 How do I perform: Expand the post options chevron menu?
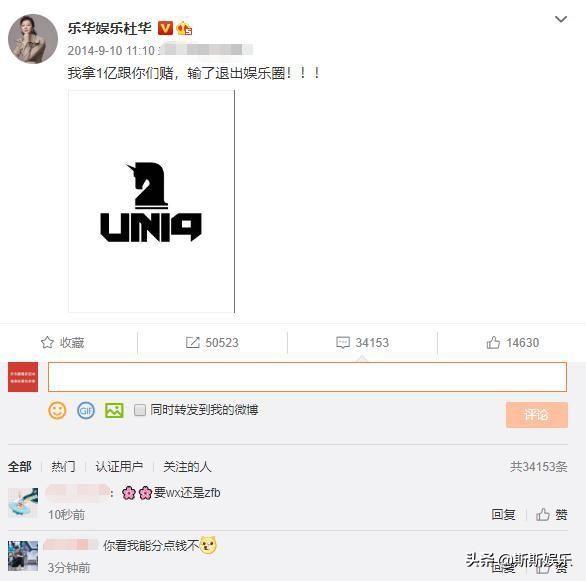click(x=561, y=19)
